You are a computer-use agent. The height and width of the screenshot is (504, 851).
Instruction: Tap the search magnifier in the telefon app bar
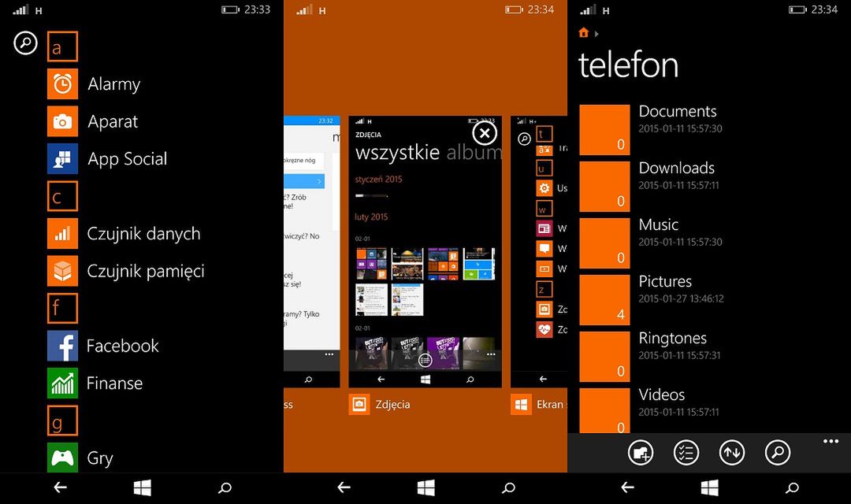778,453
